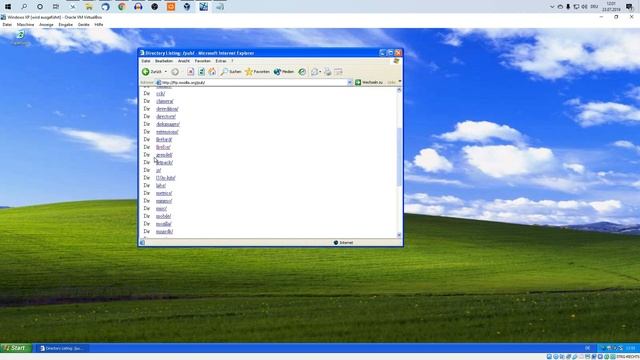Open the VirtualBox Anzeige menu
640x360 pixels.
(x=46, y=24)
